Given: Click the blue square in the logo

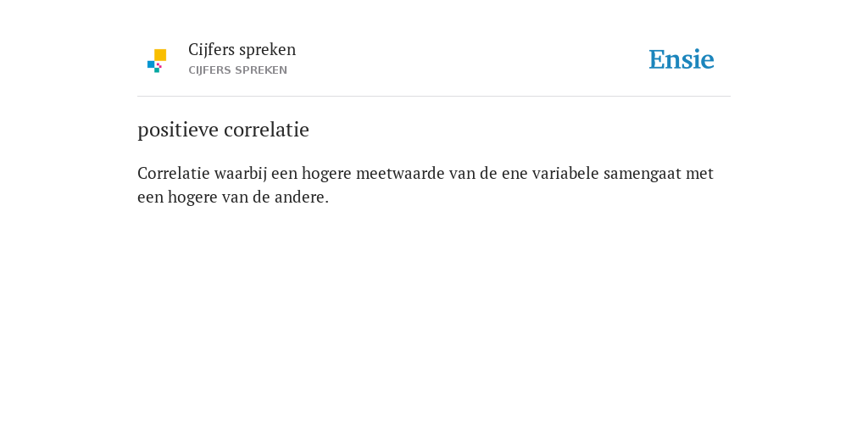Looking at the screenshot, I should tap(151, 64).
